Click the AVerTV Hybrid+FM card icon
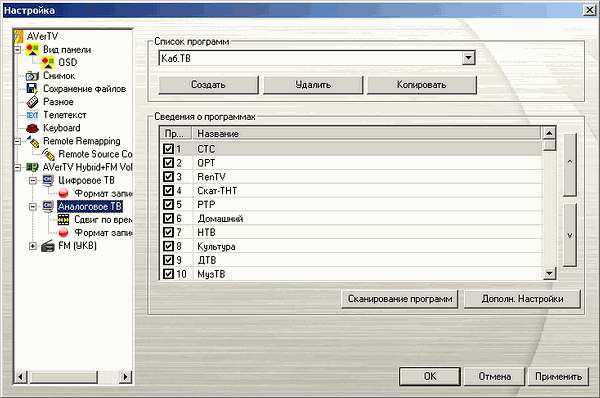Screen dimensions: 600x398 pyautogui.click(x=33, y=167)
